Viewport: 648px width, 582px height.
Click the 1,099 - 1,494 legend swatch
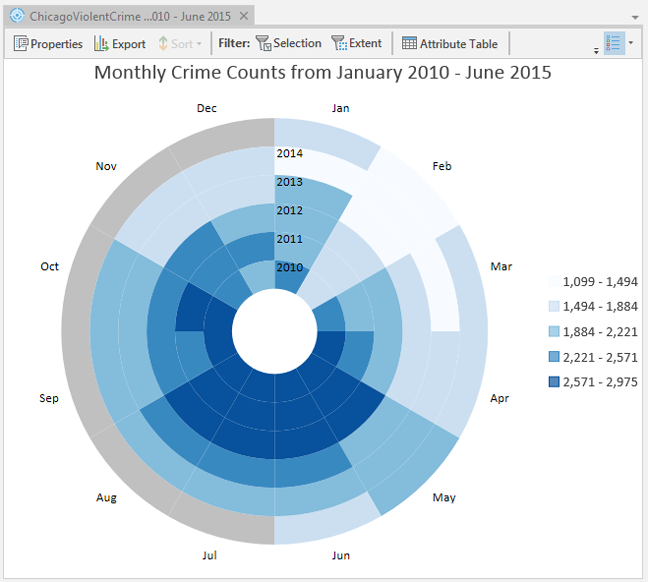552,281
